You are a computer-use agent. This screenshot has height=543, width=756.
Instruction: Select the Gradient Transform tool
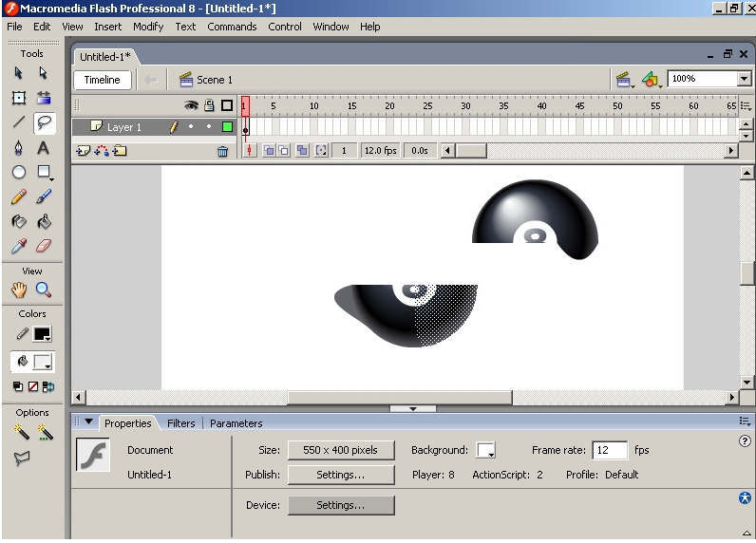tap(44, 98)
